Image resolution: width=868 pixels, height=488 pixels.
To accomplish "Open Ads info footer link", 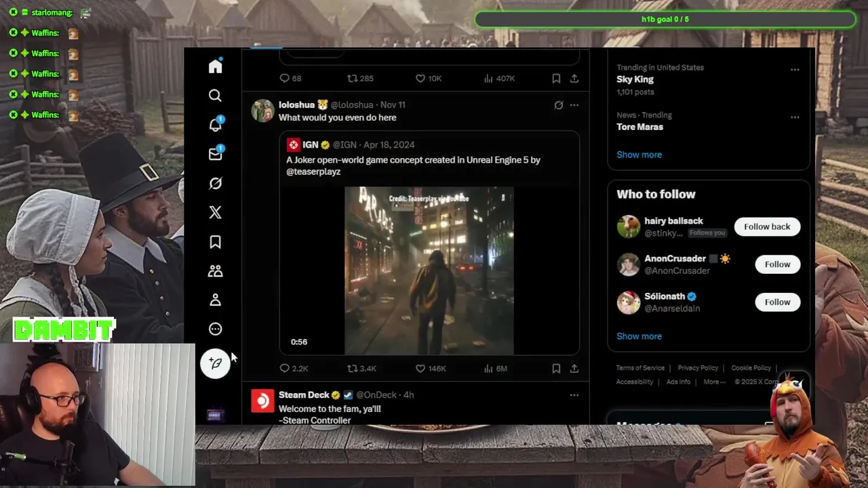I will click(678, 382).
